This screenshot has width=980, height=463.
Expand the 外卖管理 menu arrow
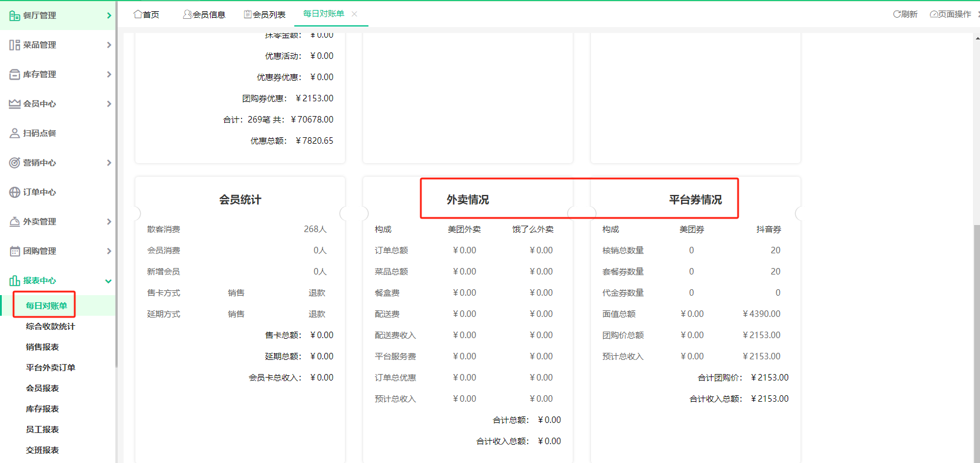pyautogui.click(x=109, y=221)
